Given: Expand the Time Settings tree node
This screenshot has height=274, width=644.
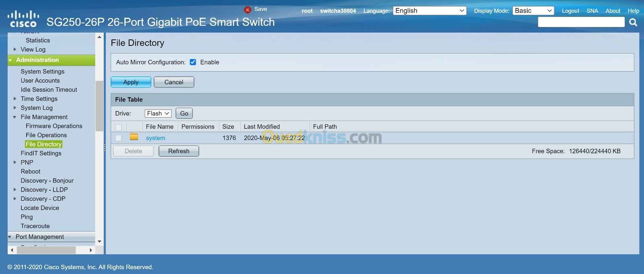Looking at the screenshot, I should point(15,99).
